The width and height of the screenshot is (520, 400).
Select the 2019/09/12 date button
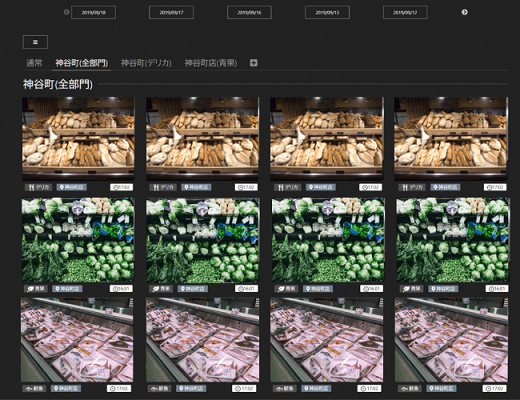point(405,12)
